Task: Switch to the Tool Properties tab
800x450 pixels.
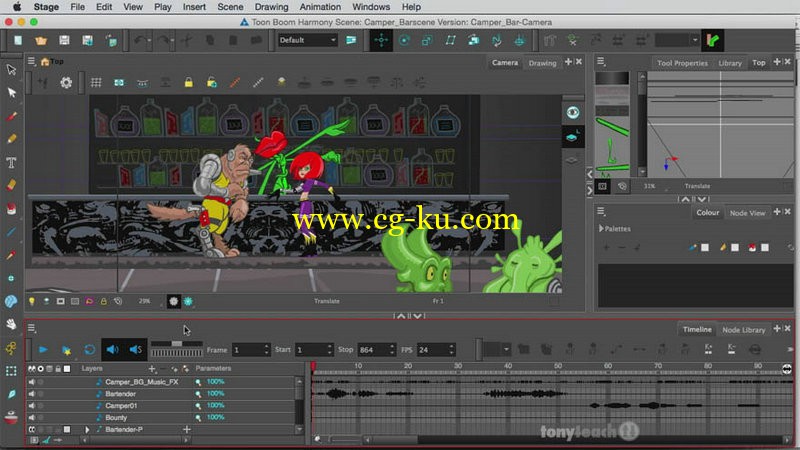Action: [682, 63]
